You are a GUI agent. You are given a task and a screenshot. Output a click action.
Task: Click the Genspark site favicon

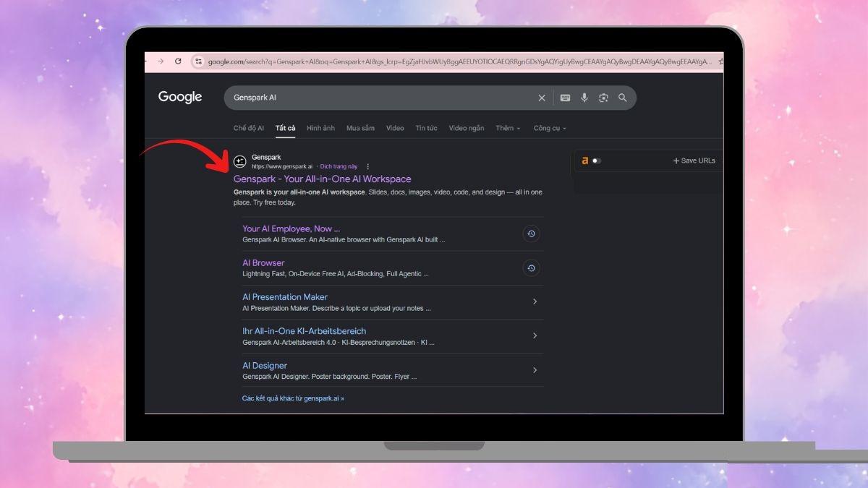tap(240, 162)
